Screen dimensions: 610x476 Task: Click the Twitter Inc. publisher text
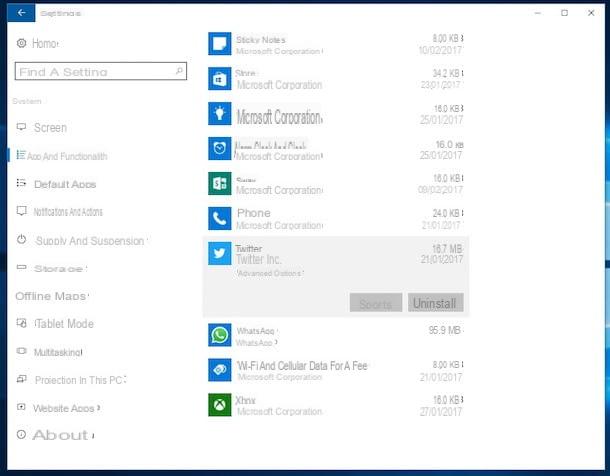(259, 259)
